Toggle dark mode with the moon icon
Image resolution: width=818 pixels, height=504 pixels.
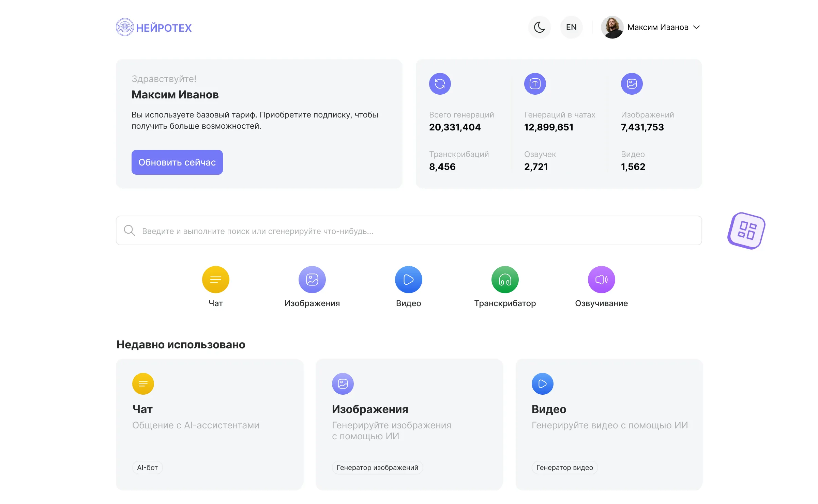point(540,27)
